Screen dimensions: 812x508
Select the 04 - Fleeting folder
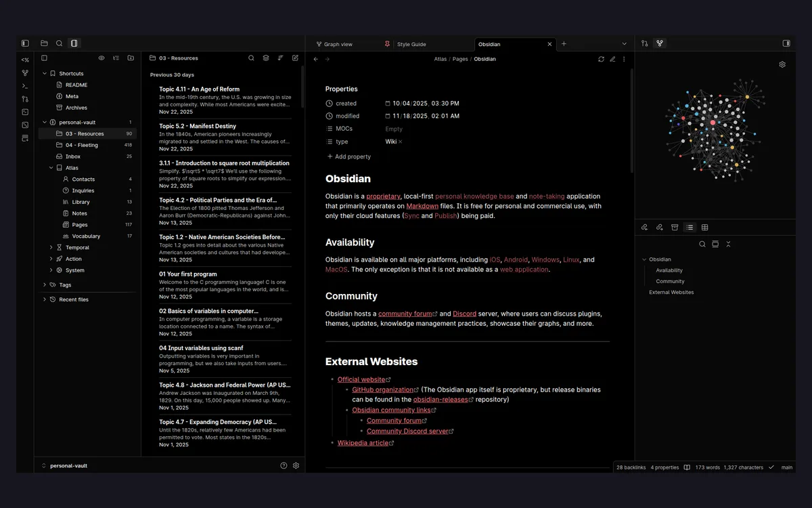(x=87, y=145)
